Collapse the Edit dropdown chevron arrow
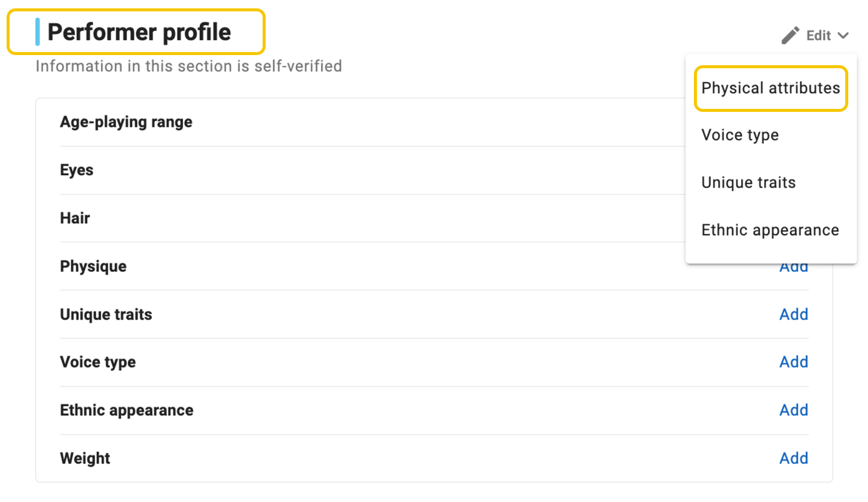The height and width of the screenshot is (502, 868). [x=843, y=36]
